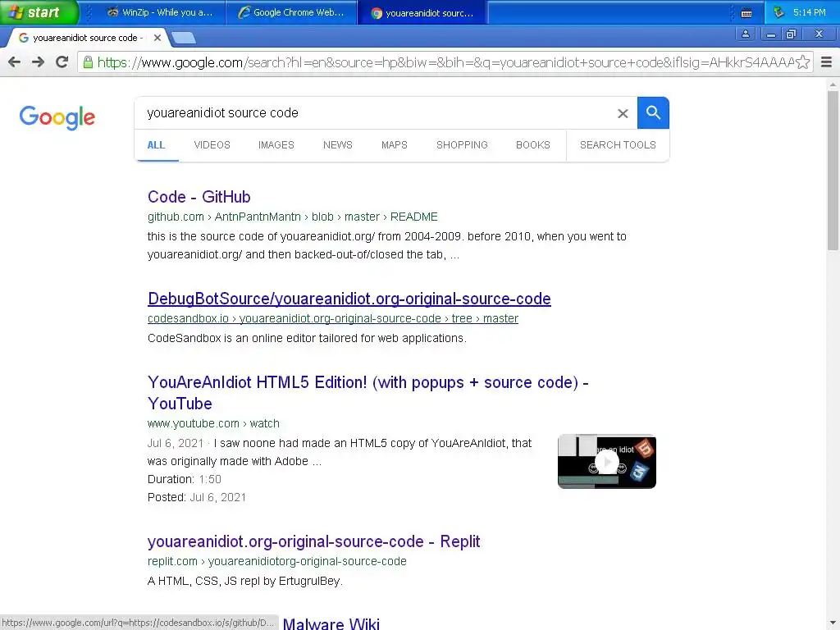Open the Malware Wiki result
This screenshot has width=840, height=630.
point(331,623)
